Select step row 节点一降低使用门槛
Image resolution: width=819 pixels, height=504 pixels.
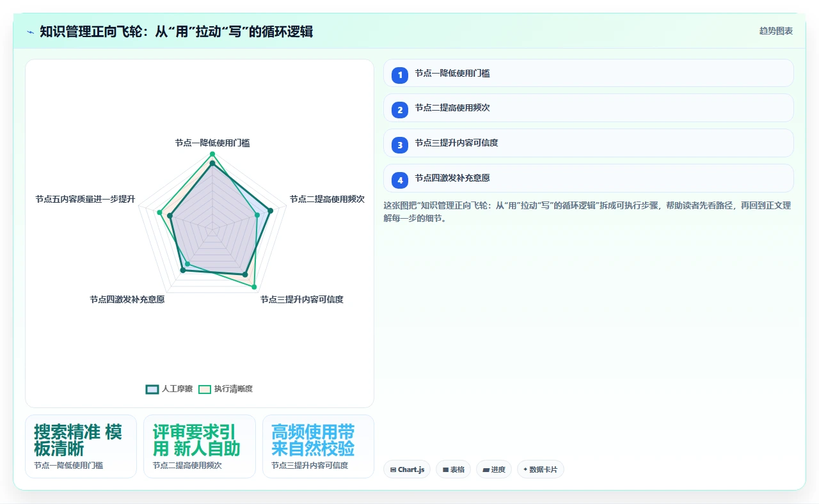[x=589, y=73]
